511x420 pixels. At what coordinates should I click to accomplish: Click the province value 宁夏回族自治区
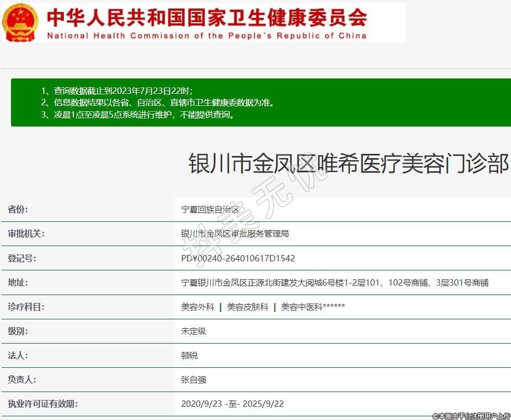pos(210,209)
